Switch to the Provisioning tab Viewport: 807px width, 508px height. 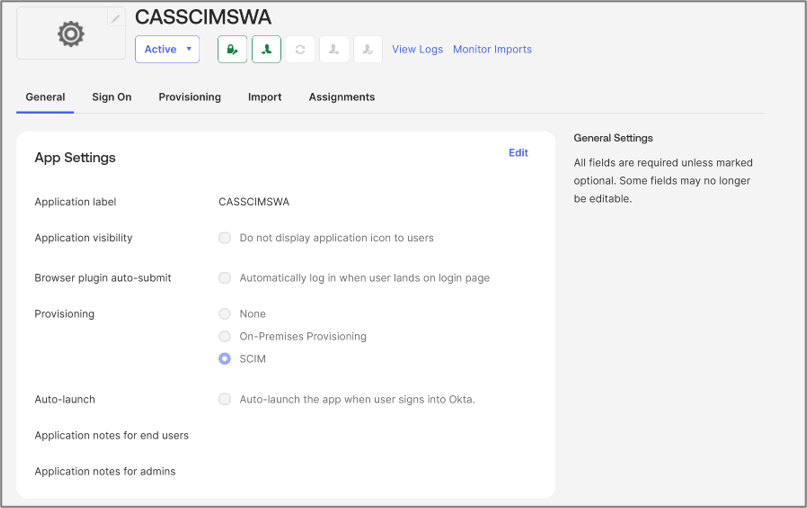tap(189, 97)
